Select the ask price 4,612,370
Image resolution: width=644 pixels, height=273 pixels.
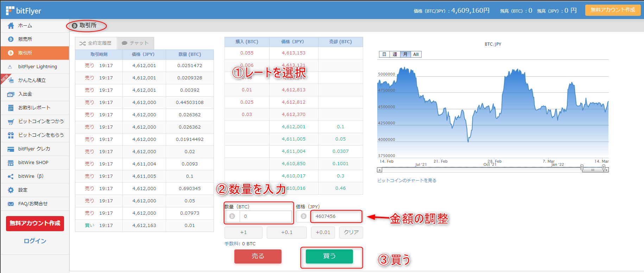pyautogui.click(x=293, y=115)
